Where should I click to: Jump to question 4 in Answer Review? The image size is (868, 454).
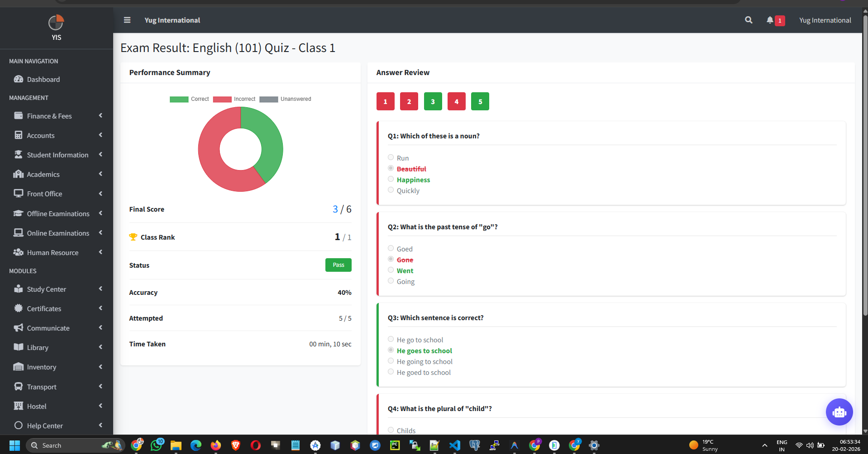(456, 101)
